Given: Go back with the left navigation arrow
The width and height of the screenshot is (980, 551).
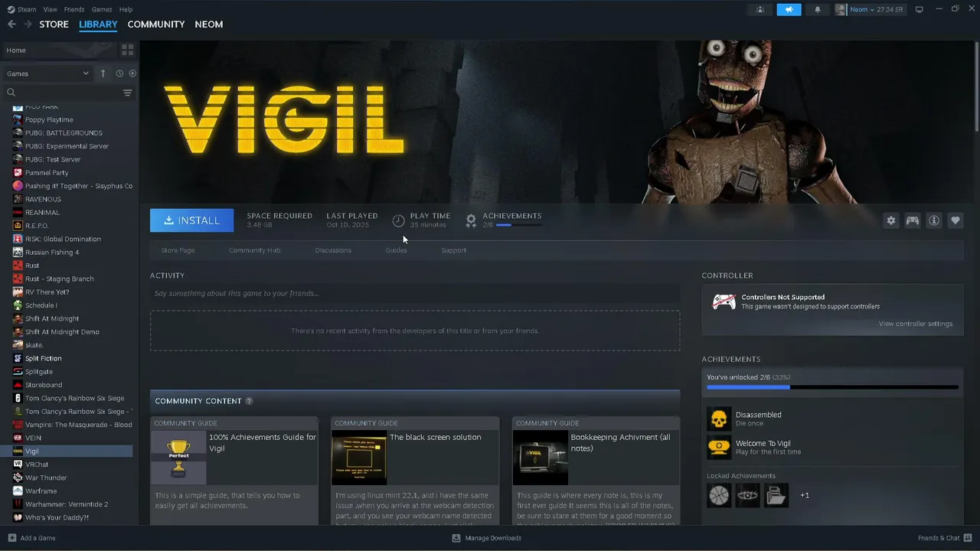Looking at the screenshot, I should pyautogui.click(x=11, y=24).
